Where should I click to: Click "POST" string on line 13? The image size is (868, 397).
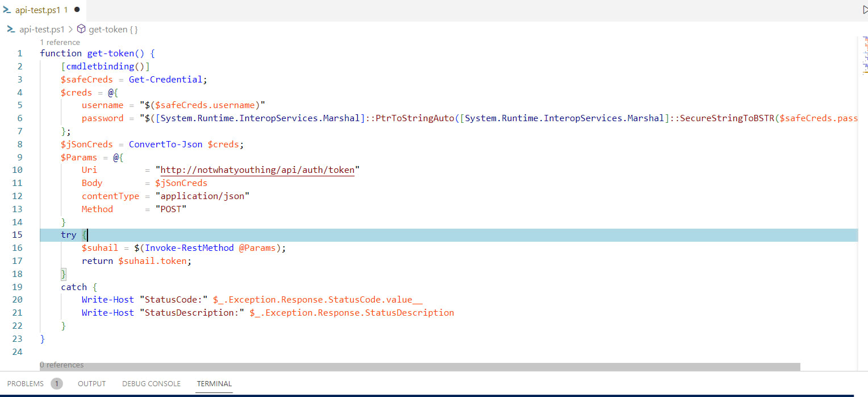click(x=171, y=209)
